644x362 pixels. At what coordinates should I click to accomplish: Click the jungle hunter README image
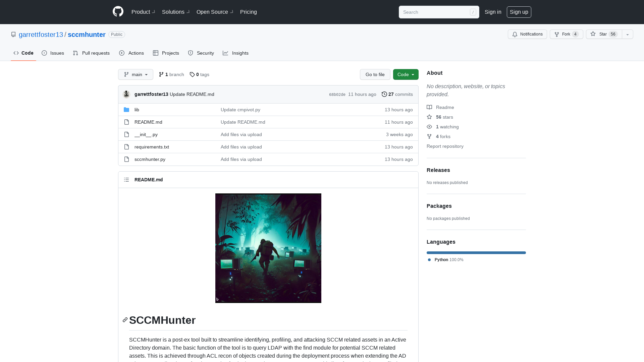268,248
